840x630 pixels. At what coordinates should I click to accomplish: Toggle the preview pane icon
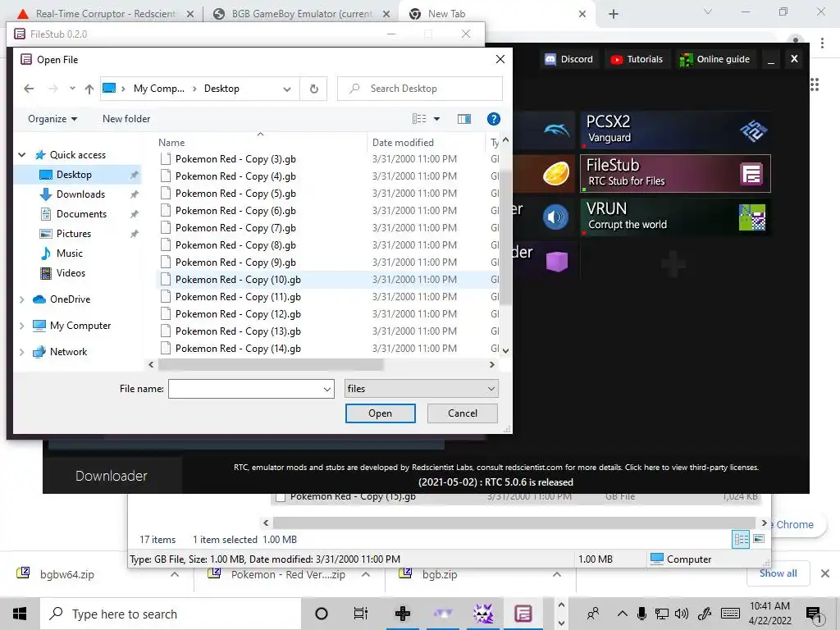pos(464,119)
